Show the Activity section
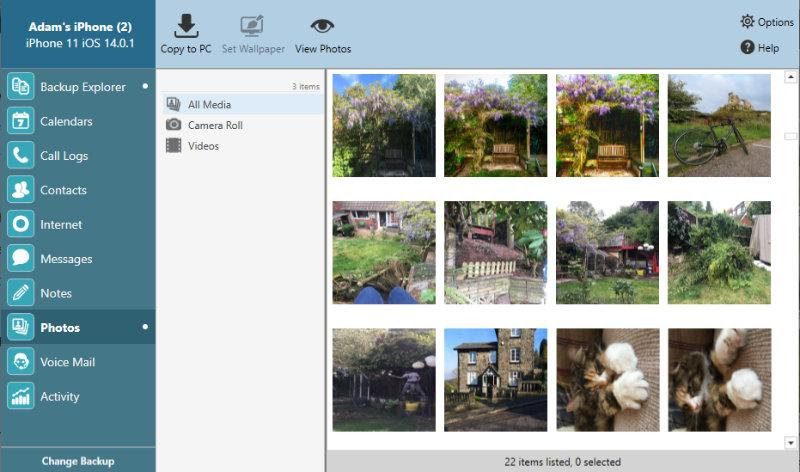The height and width of the screenshot is (472, 800). tap(59, 397)
